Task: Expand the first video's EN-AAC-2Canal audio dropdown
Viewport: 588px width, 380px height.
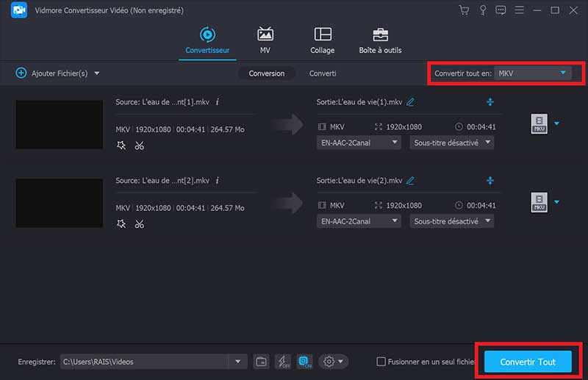Action: (x=359, y=143)
